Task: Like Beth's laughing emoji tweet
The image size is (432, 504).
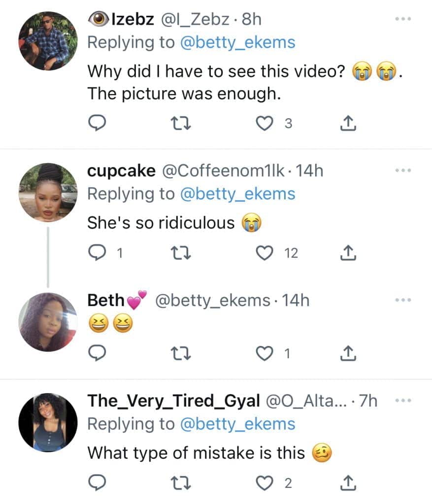Action: point(265,353)
